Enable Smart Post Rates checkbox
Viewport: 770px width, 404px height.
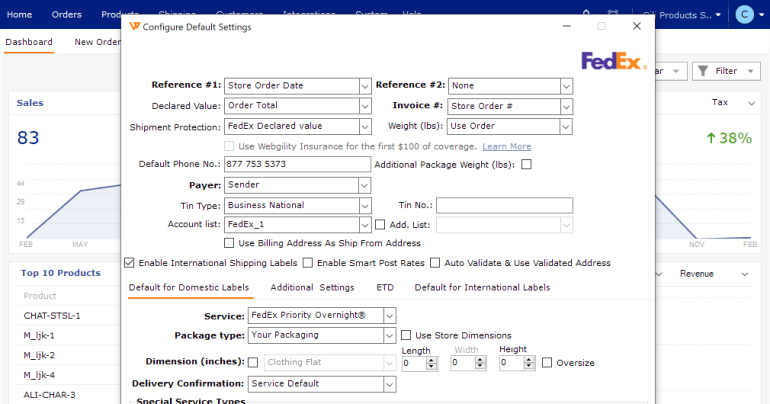click(308, 263)
